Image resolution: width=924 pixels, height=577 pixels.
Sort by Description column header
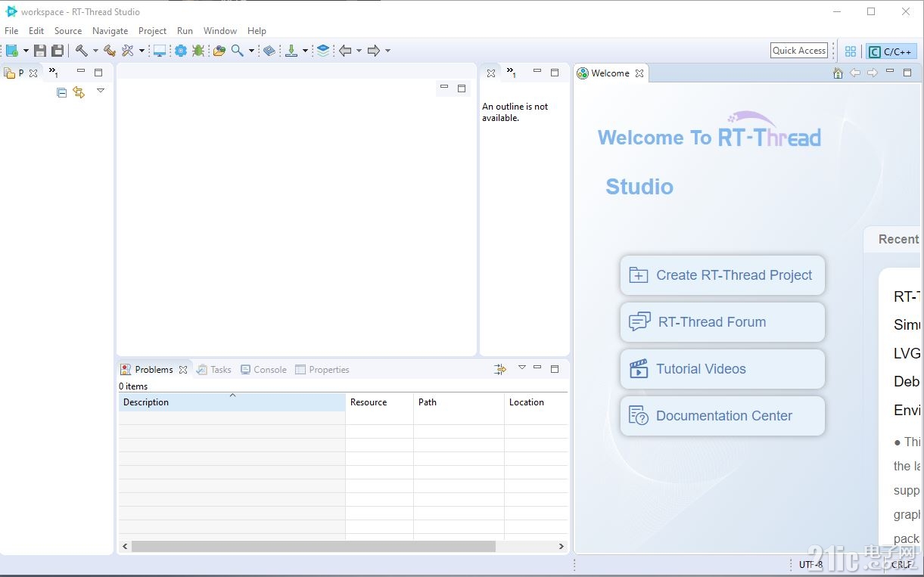pos(232,402)
